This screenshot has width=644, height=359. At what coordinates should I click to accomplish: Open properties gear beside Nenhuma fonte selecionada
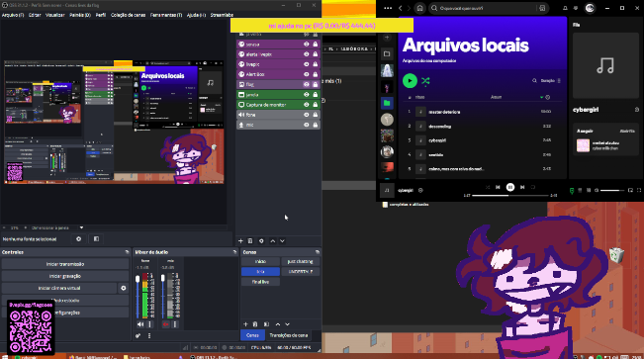click(x=78, y=239)
